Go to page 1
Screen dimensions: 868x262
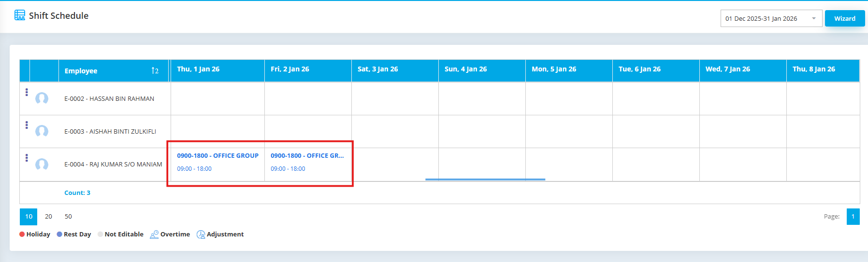(853, 217)
